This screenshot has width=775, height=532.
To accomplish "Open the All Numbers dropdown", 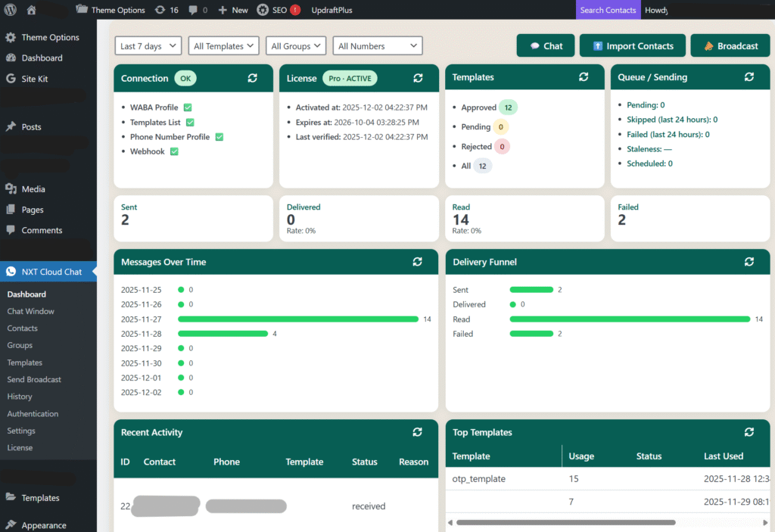I will point(377,46).
